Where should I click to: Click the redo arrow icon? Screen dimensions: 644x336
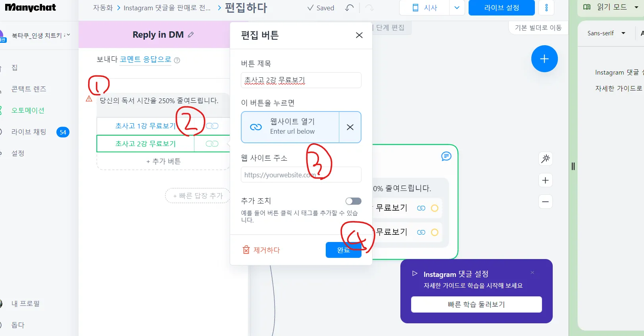tap(369, 8)
